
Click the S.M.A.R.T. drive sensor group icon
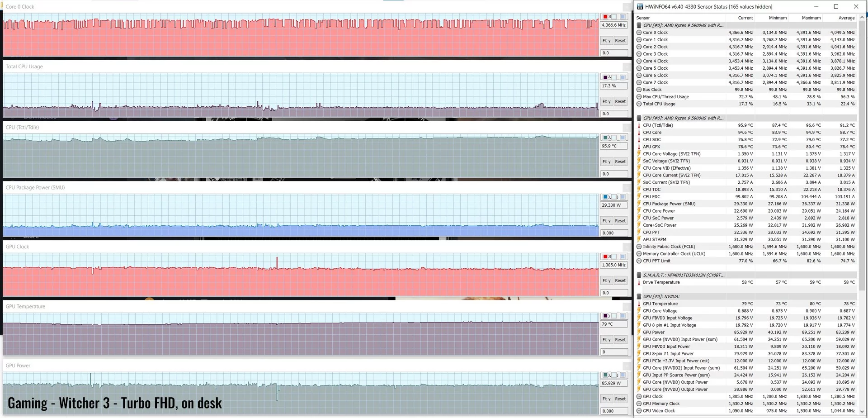click(x=639, y=275)
